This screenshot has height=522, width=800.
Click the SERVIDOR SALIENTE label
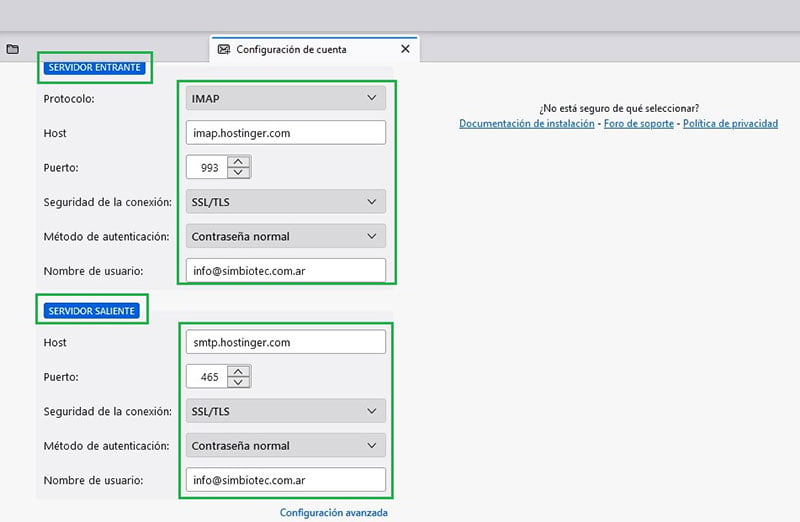92,311
